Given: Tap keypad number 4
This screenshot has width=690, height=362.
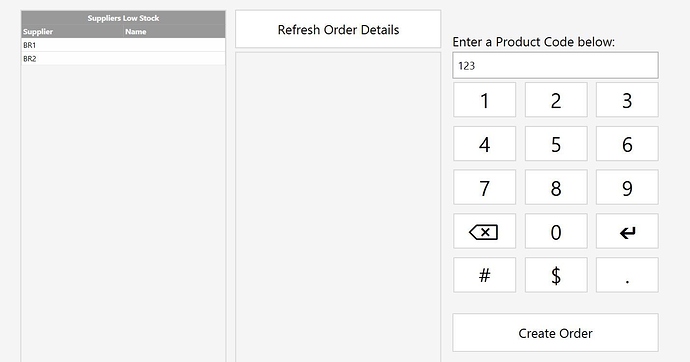Looking at the screenshot, I should (484, 144).
